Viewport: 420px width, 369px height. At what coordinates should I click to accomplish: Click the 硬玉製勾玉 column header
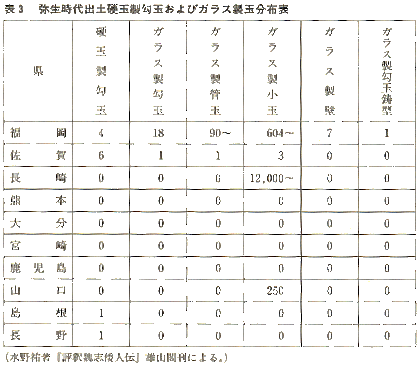(x=101, y=71)
